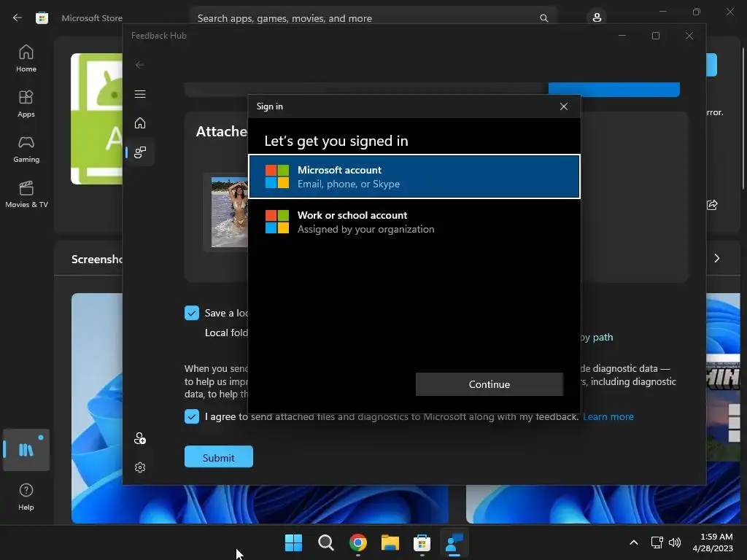Close the Sign in dialog
The height and width of the screenshot is (560, 747).
(564, 106)
